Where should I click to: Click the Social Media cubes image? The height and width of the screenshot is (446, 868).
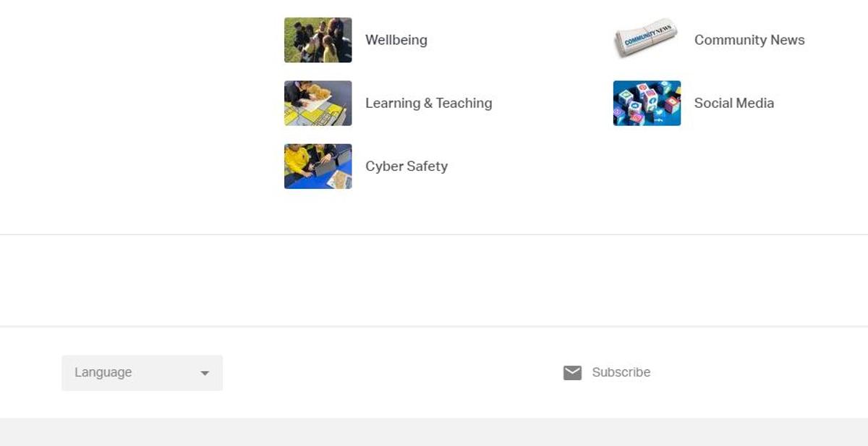click(647, 103)
